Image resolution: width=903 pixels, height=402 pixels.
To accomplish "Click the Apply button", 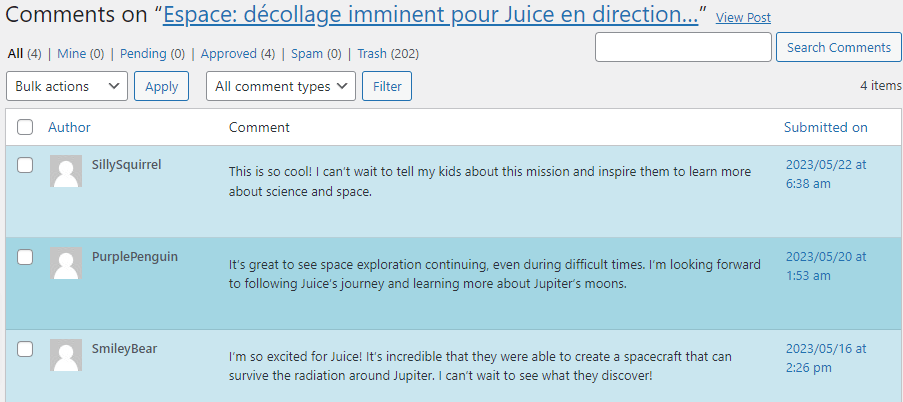I will click(x=161, y=86).
